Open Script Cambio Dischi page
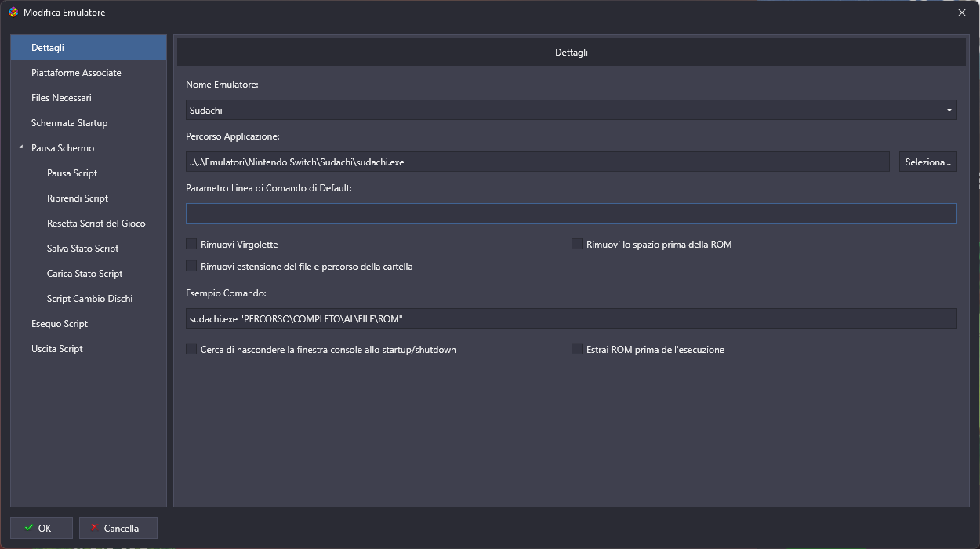The image size is (980, 549). pyautogui.click(x=90, y=298)
